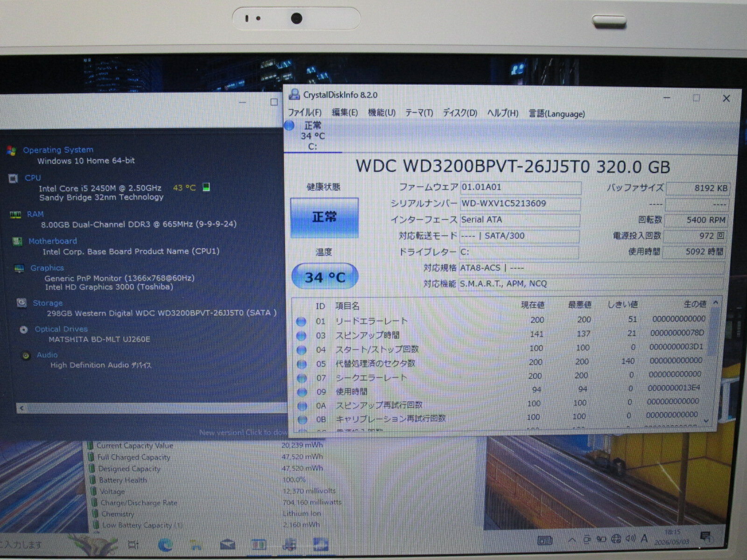This screenshot has height=560, width=747.
Task: Click the SMART list scroll-down arrow
Action: (706, 421)
